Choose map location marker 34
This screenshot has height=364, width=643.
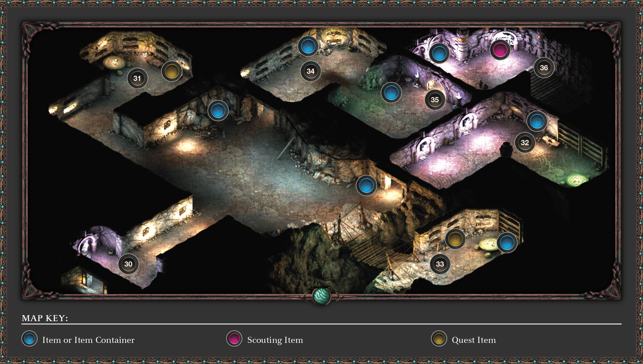(310, 71)
